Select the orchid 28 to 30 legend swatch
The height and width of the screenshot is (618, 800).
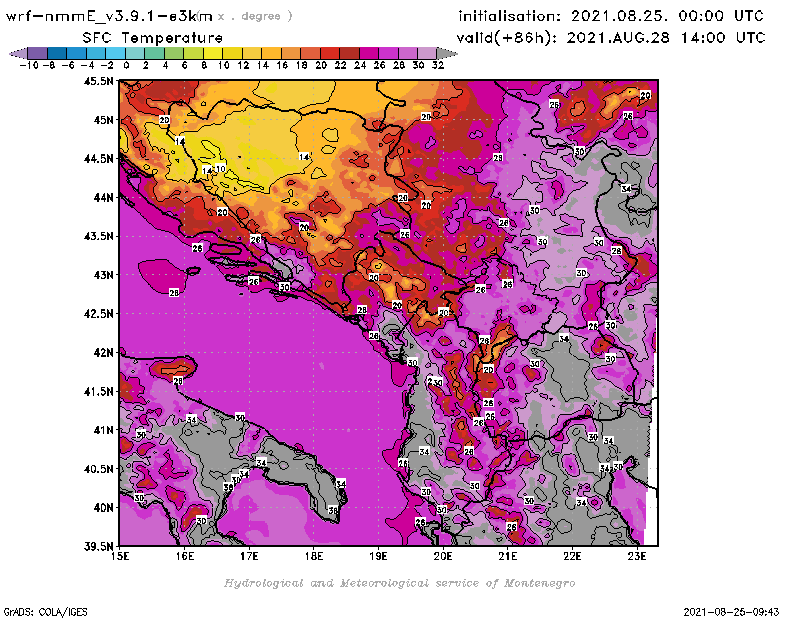[408, 53]
